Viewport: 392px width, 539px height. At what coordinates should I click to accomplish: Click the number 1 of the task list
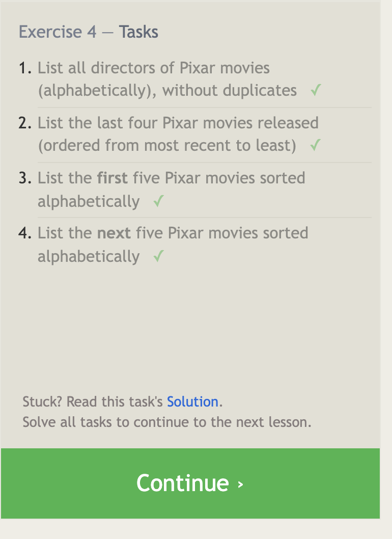tap(25, 68)
